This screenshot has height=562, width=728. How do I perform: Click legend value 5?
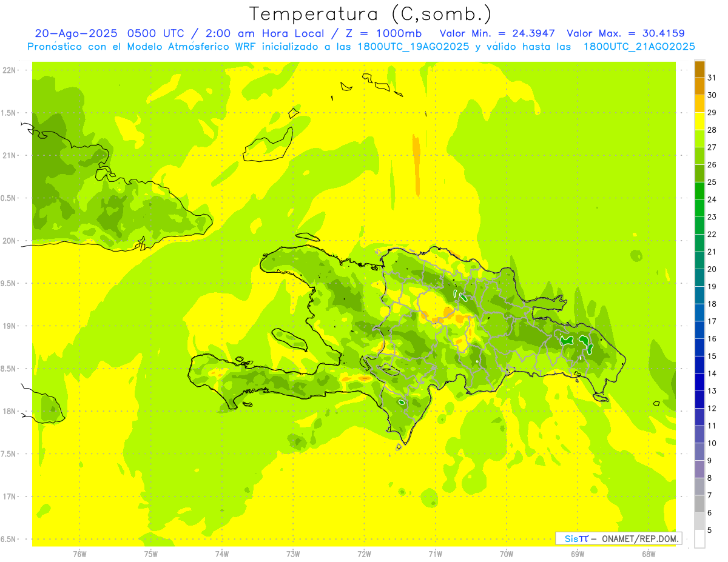[710, 530]
